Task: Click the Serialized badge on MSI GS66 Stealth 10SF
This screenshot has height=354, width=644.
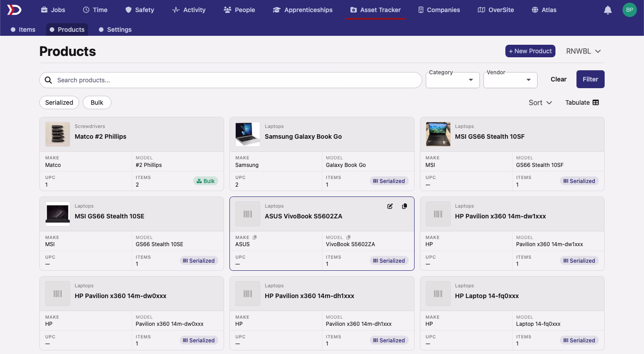Action: 579,181
